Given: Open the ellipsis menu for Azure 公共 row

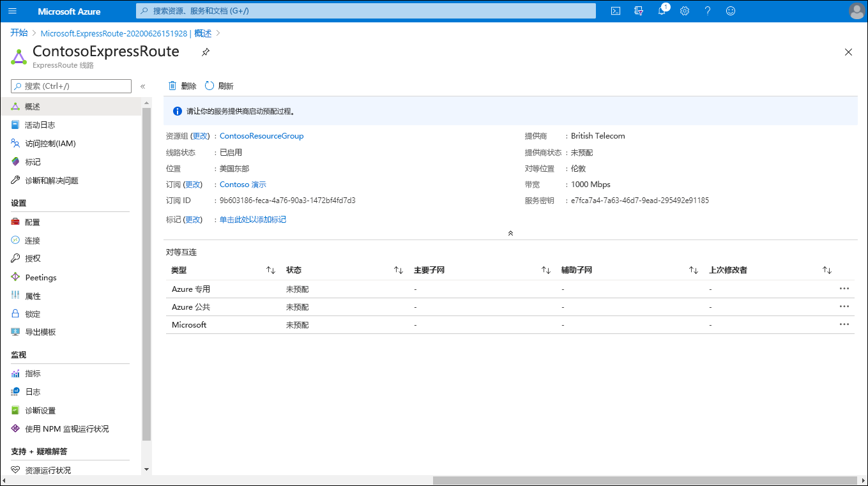Looking at the screenshot, I should [844, 307].
